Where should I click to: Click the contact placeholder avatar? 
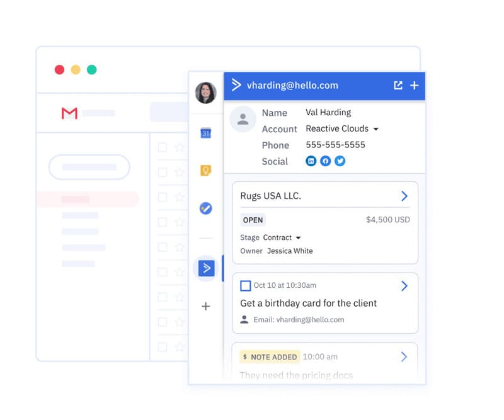243,119
